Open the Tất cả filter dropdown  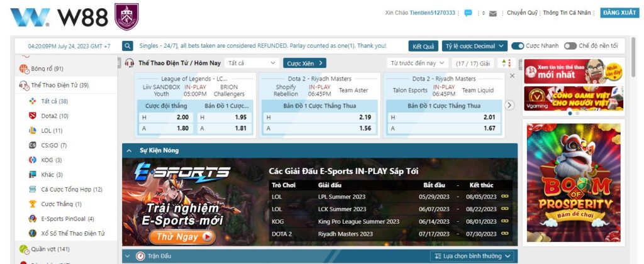[252, 63]
